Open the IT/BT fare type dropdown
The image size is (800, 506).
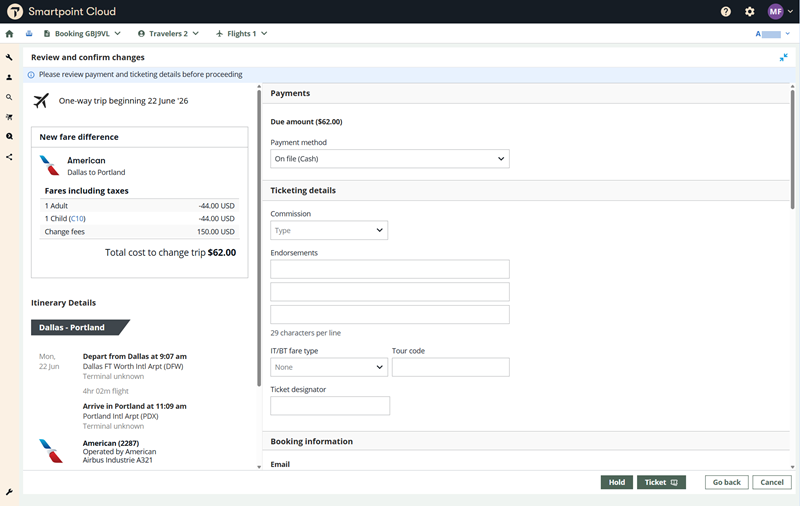(x=329, y=367)
